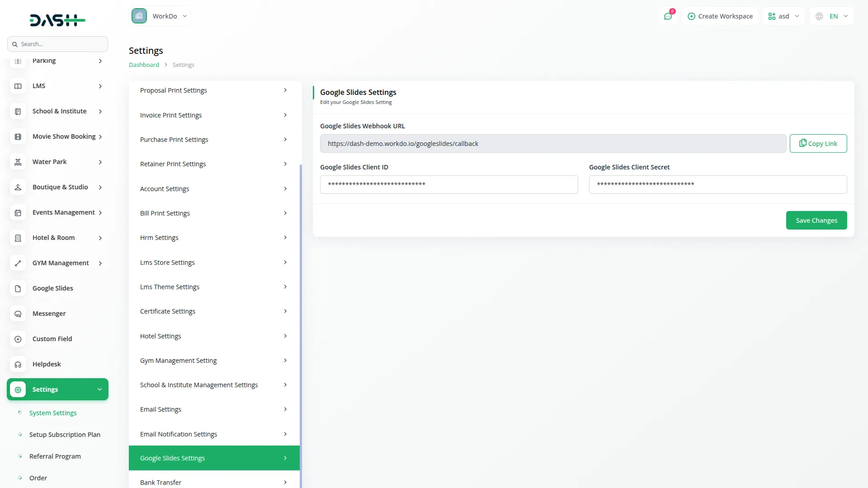Open Hotel & Room using its icon
The image size is (868, 488).
tap(18, 238)
